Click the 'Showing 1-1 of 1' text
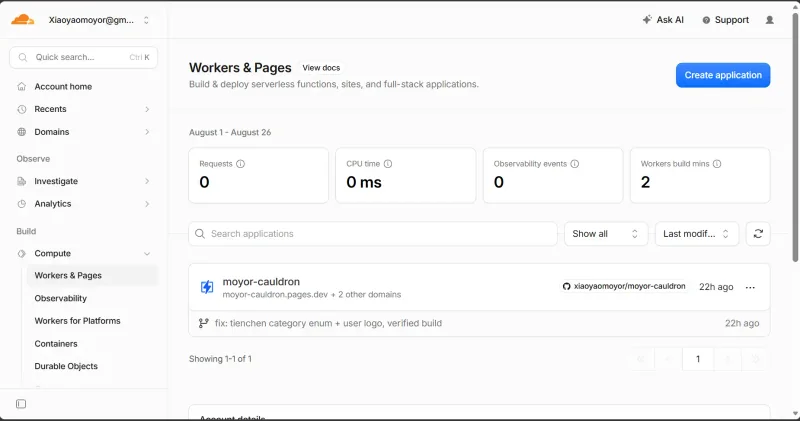 pyautogui.click(x=220, y=359)
